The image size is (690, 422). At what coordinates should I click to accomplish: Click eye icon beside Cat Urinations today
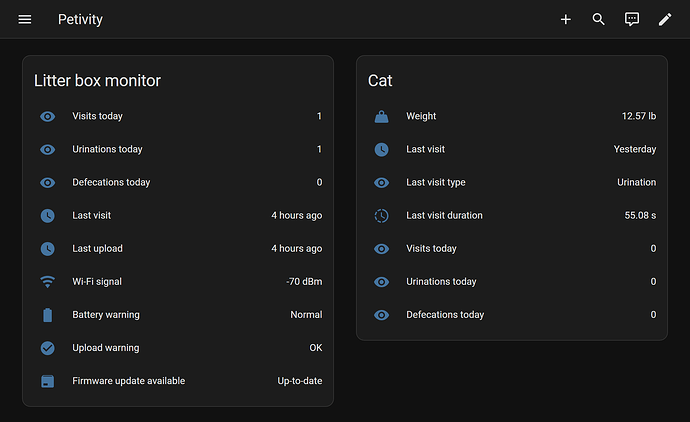click(x=382, y=282)
